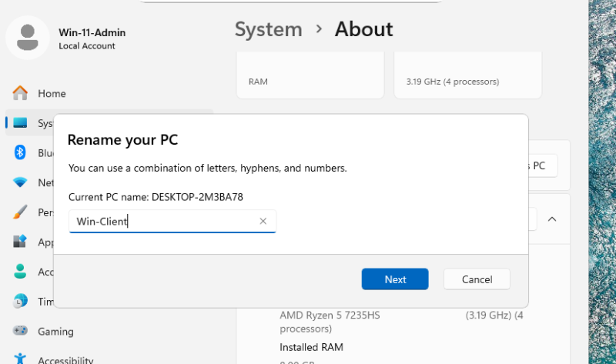This screenshot has width=616, height=364.
Task: Click the Win-11-Admin account name
Action: coord(92,32)
